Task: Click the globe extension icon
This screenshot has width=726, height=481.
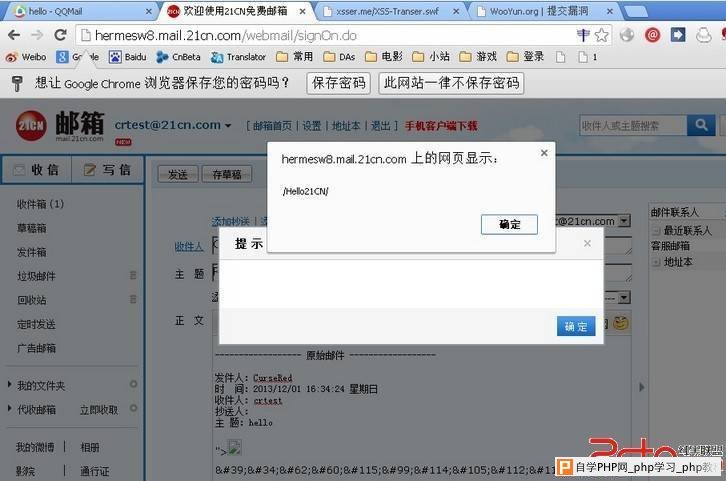Action: (x=627, y=35)
